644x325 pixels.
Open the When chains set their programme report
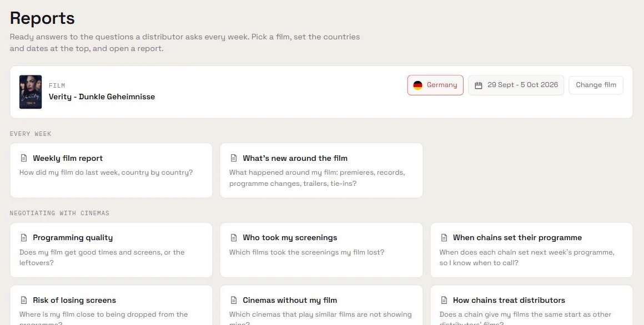tap(531, 250)
